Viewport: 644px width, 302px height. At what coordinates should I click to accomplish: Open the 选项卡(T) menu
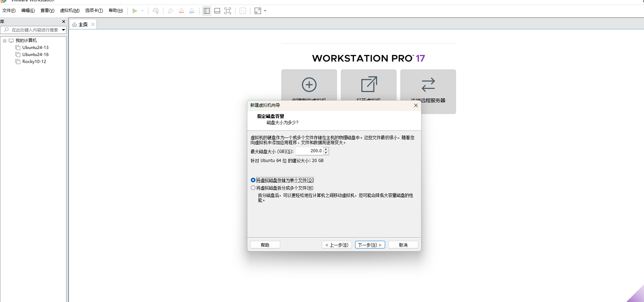[x=94, y=10]
